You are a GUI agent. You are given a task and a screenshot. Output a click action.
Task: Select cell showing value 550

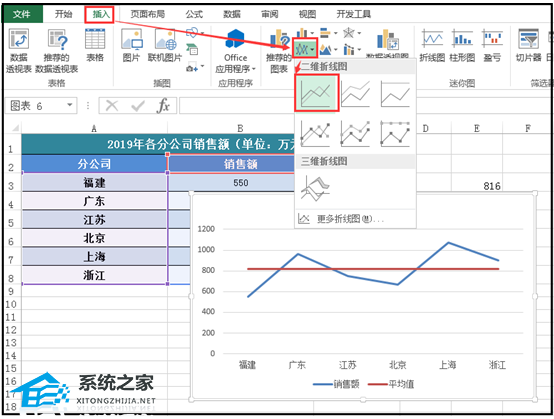click(232, 183)
